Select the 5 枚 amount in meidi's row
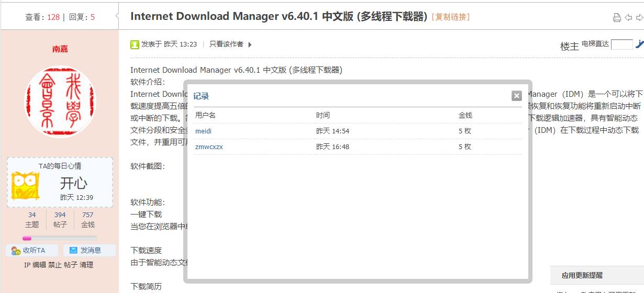The image size is (644, 293). (465, 131)
